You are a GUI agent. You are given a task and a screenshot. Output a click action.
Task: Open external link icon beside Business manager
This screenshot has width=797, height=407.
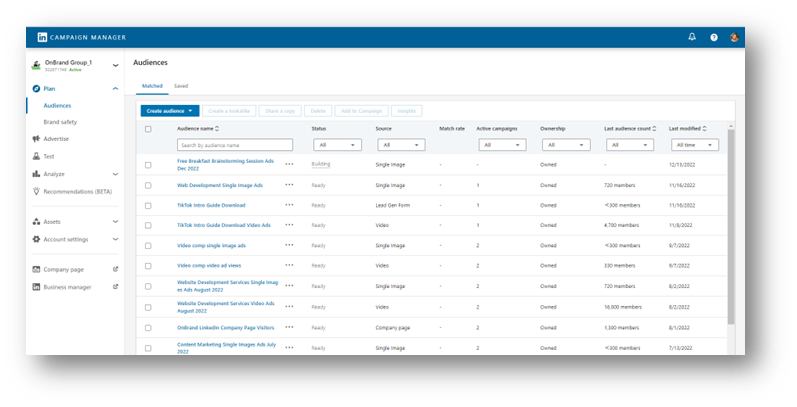(115, 287)
